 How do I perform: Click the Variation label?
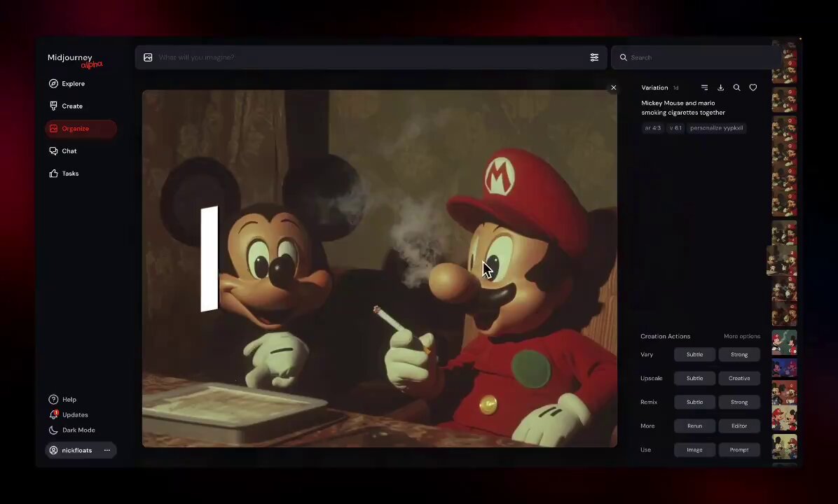[654, 87]
